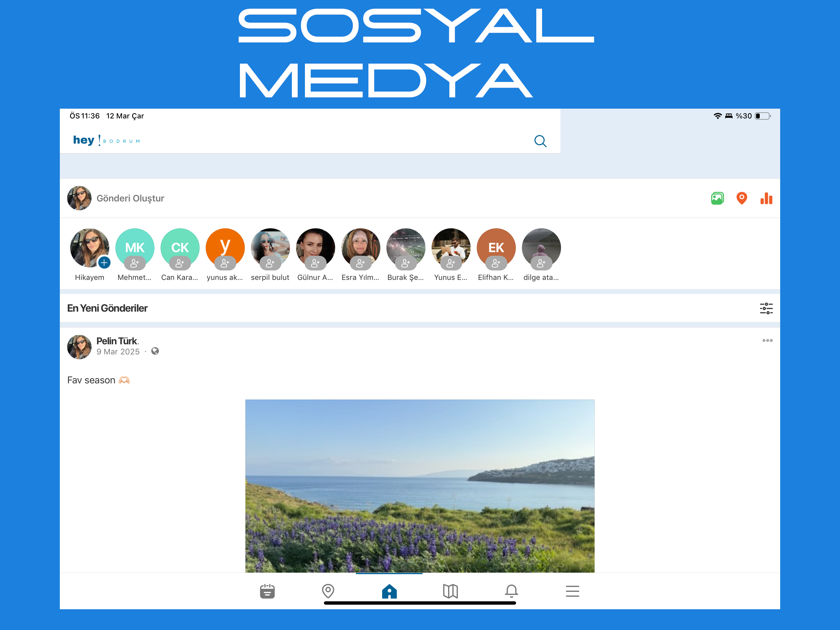
Task: Open the notifications bell tab
Action: [512, 591]
